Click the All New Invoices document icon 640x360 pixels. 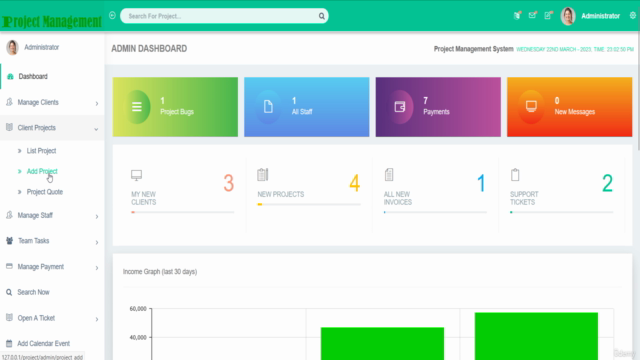[389, 175]
